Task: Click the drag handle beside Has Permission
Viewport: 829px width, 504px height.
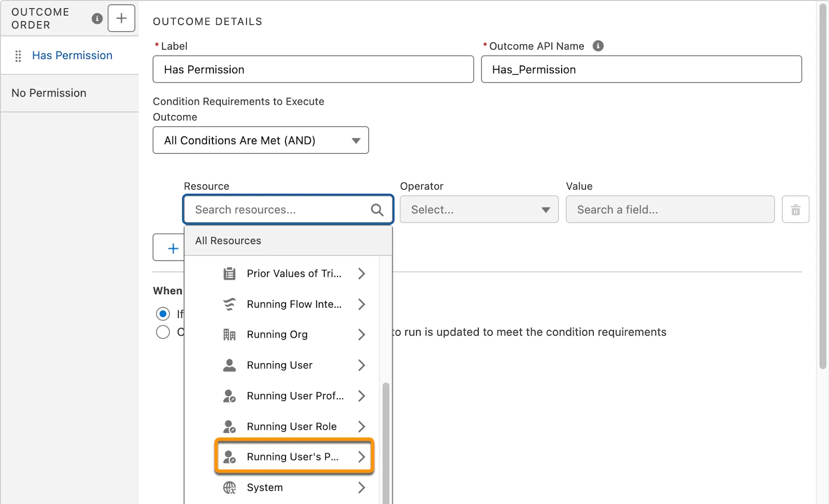Action: (18, 56)
